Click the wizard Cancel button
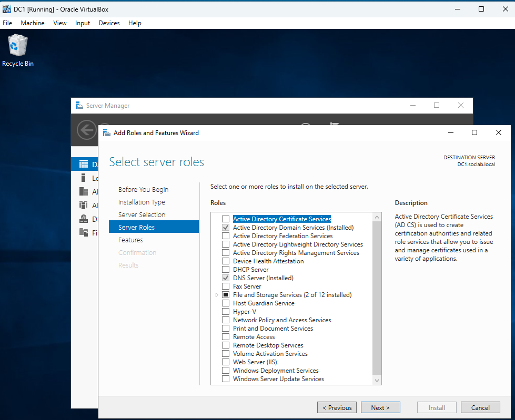The height and width of the screenshot is (420, 515). click(x=480, y=407)
